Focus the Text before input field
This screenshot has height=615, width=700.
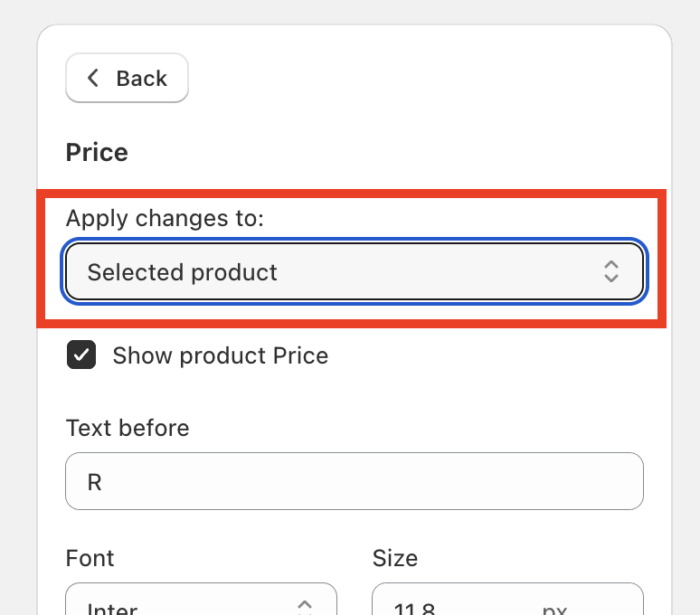354,481
